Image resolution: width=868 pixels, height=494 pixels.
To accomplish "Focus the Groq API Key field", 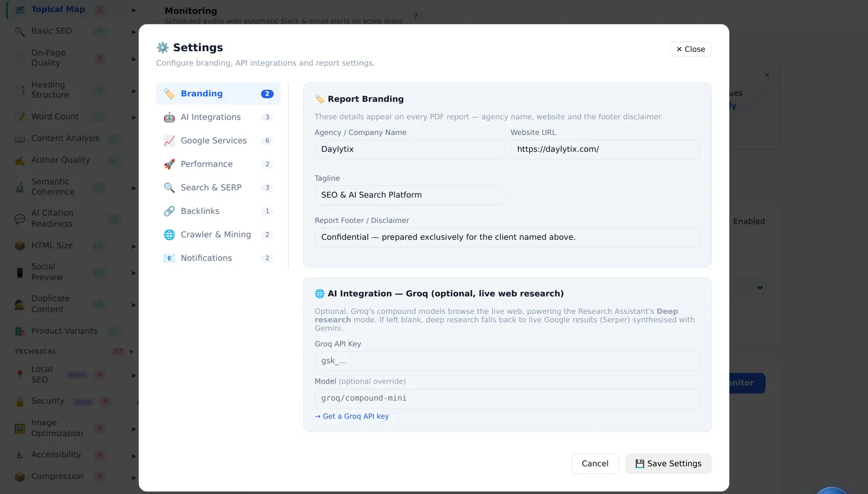I will click(x=507, y=361).
